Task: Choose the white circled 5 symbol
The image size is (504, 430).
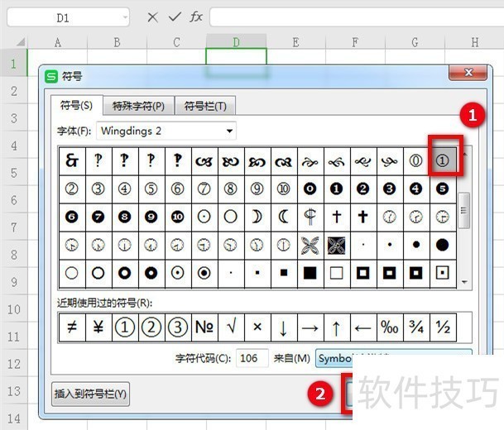Action: click(x=151, y=189)
